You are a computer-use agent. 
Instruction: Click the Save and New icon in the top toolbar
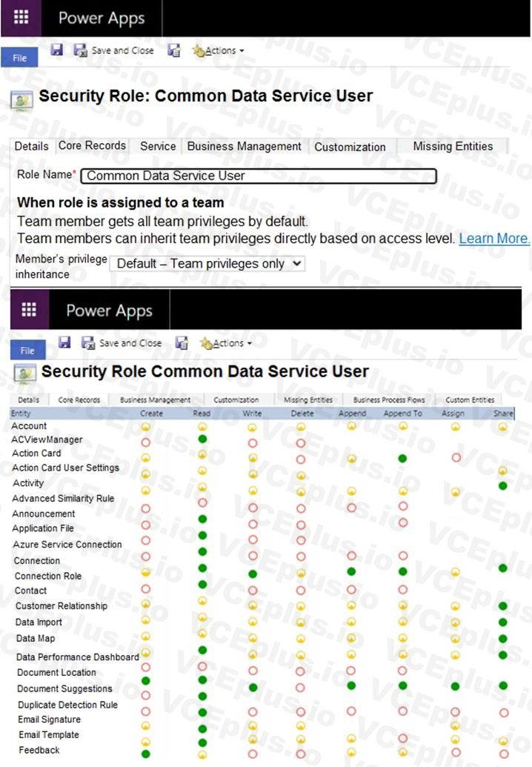[x=173, y=50]
